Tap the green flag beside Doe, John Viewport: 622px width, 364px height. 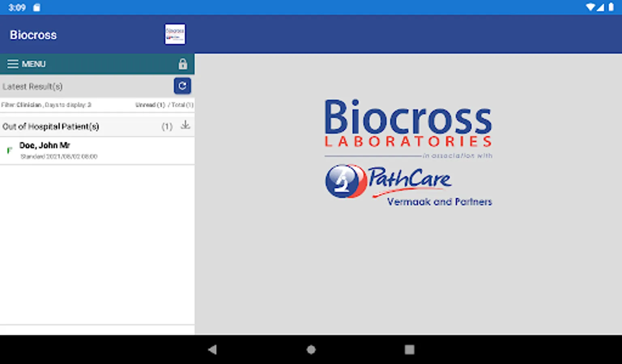click(x=9, y=151)
